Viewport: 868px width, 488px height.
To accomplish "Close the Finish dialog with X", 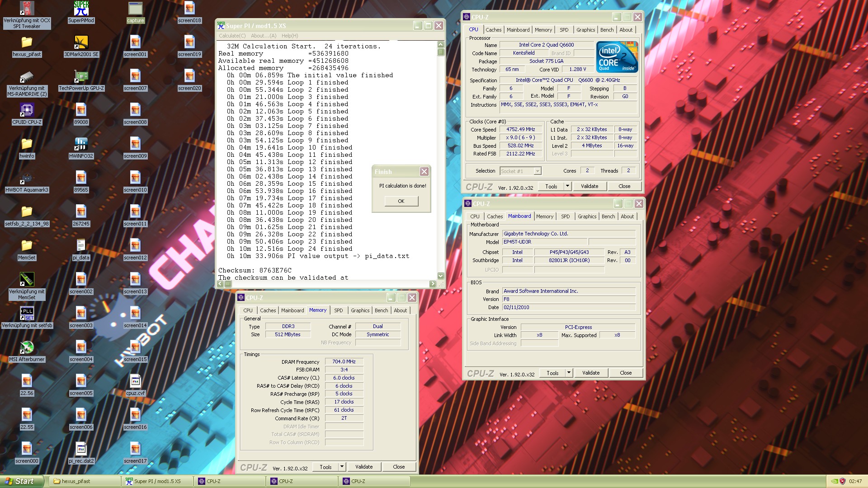I will (x=424, y=172).
